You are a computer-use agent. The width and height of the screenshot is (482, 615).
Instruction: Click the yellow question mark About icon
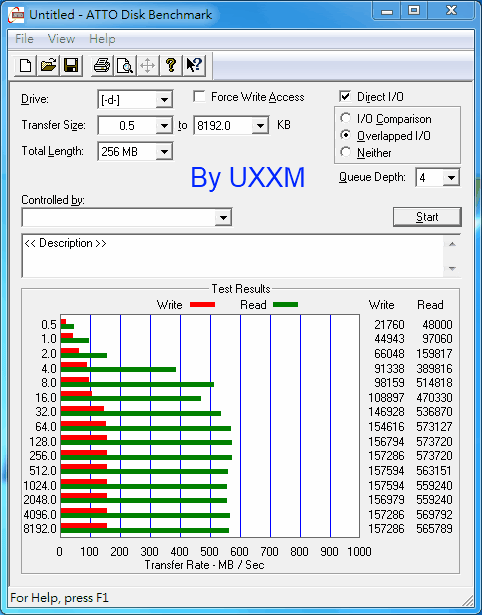[x=171, y=65]
